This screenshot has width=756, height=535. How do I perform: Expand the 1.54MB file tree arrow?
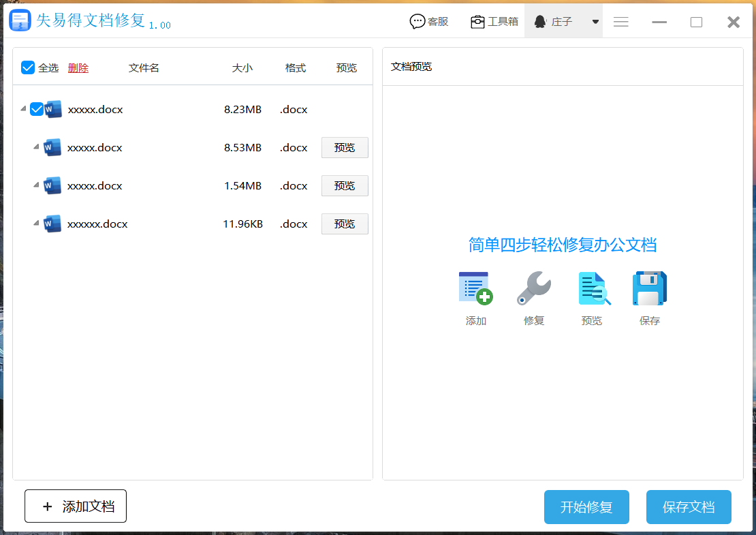pos(37,185)
